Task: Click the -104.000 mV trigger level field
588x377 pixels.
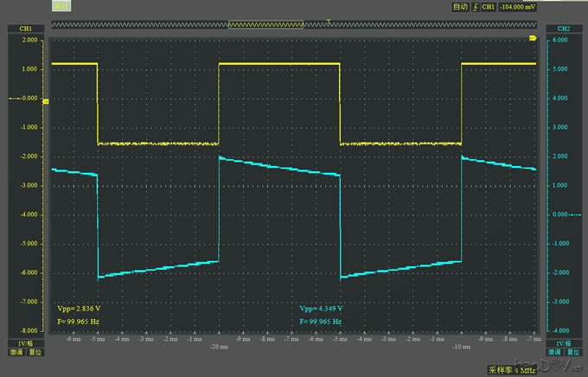Action: [521, 7]
